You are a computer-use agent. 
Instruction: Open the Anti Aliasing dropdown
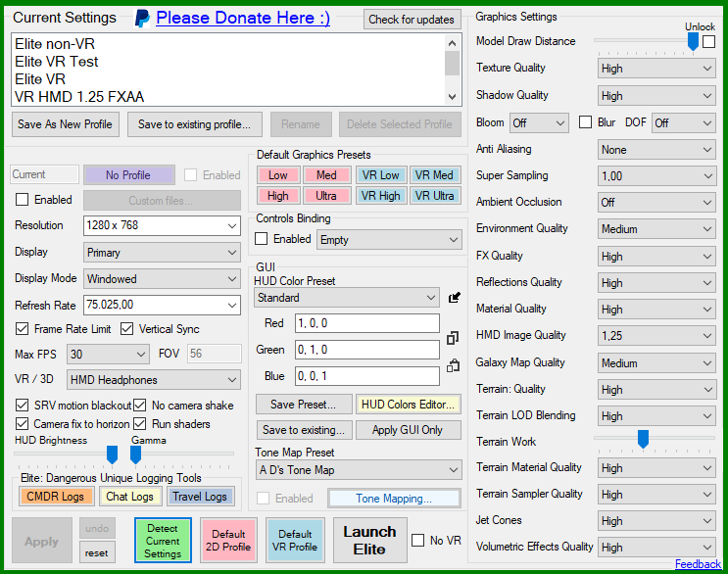pyautogui.click(x=656, y=150)
